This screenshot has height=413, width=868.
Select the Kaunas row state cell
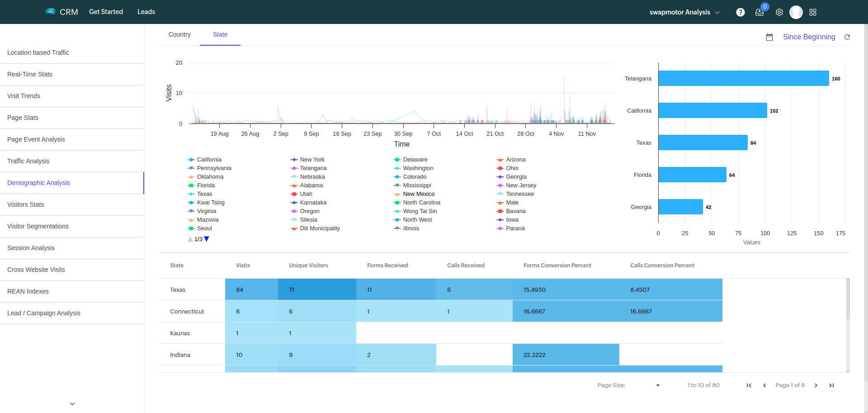click(x=192, y=333)
